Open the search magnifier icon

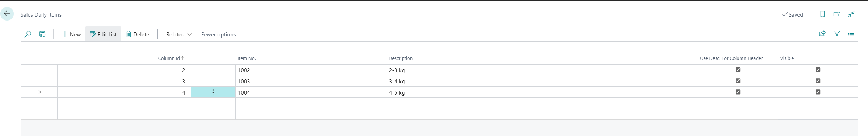tap(28, 34)
